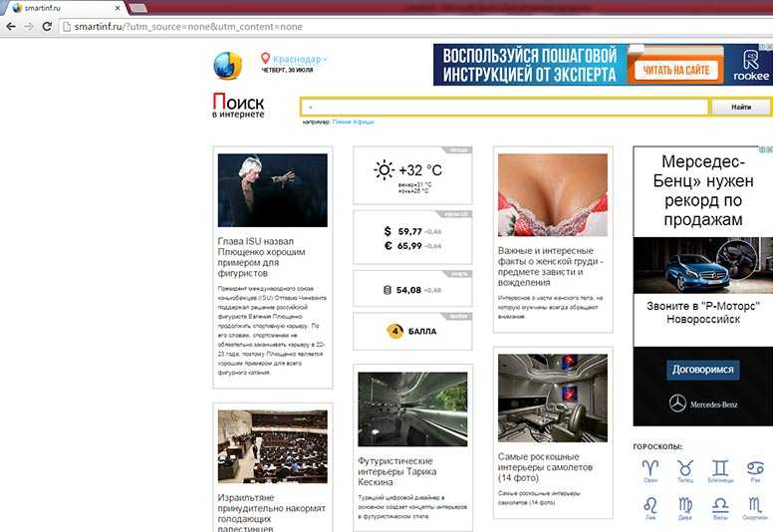Click the Мерседес-Бенц ad headline
This screenshot has height=532, width=773.
pyautogui.click(x=703, y=190)
